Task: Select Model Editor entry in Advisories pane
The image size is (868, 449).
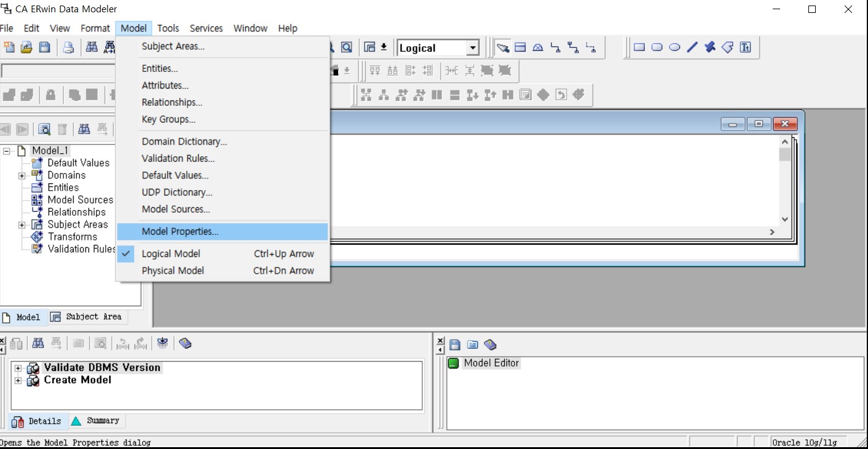Action: tap(491, 363)
